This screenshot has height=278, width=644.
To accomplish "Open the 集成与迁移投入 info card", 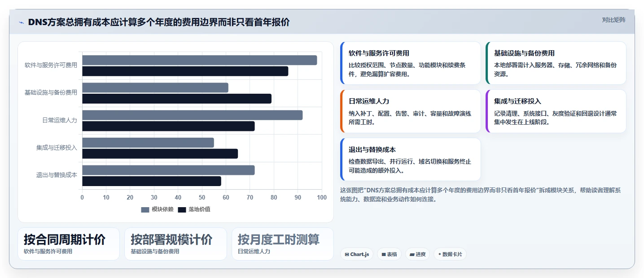I will click(x=556, y=111).
